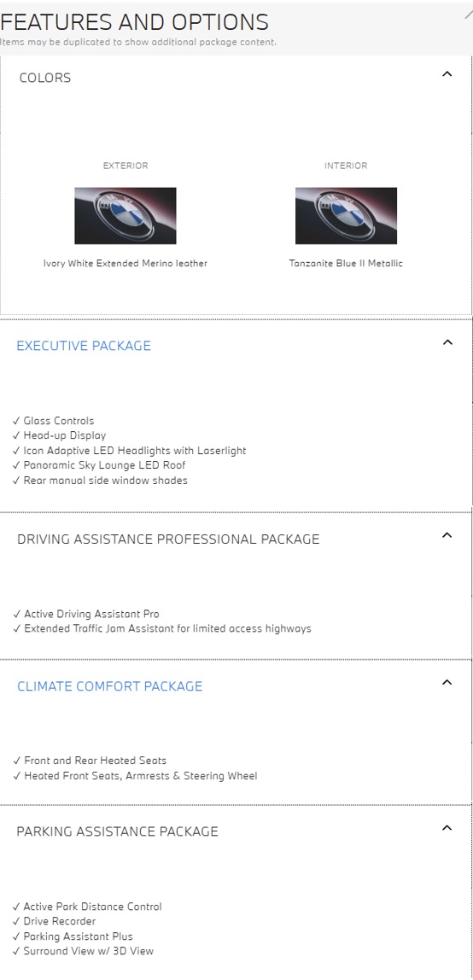Click the Panoramic Sky Lounge LED Roof item
The height and width of the screenshot is (980, 473).
[x=99, y=465]
